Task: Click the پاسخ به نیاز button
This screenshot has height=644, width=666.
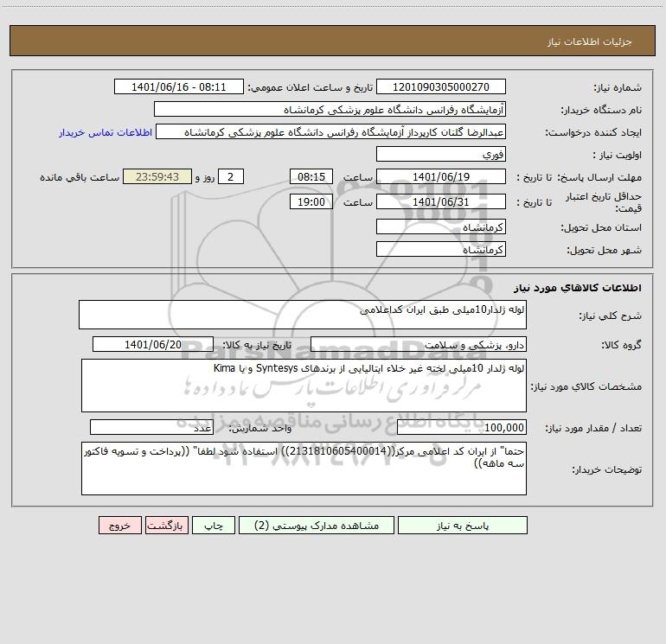Action: pos(463,525)
